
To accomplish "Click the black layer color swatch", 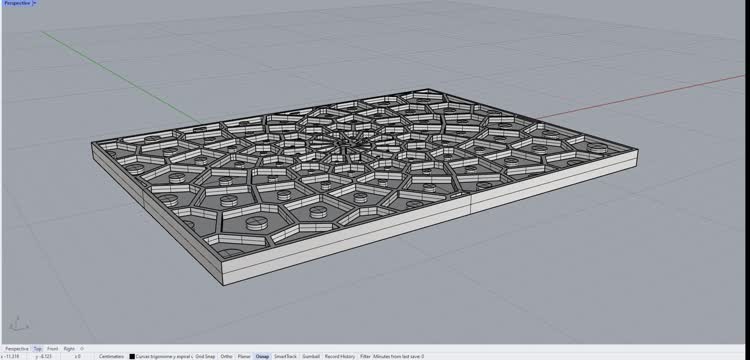I will point(132,357).
